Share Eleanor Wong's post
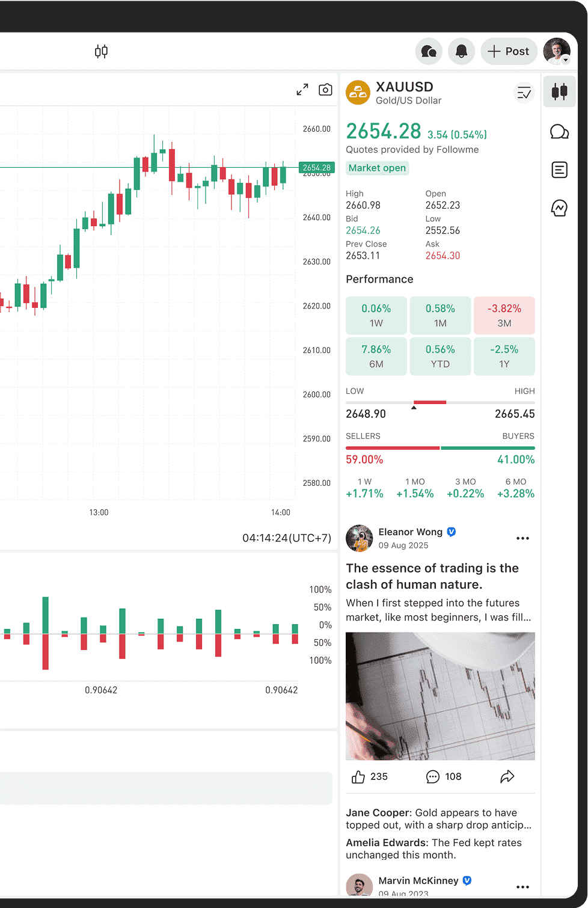The height and width of the screenshot is (908, 588). coord(507,777)
